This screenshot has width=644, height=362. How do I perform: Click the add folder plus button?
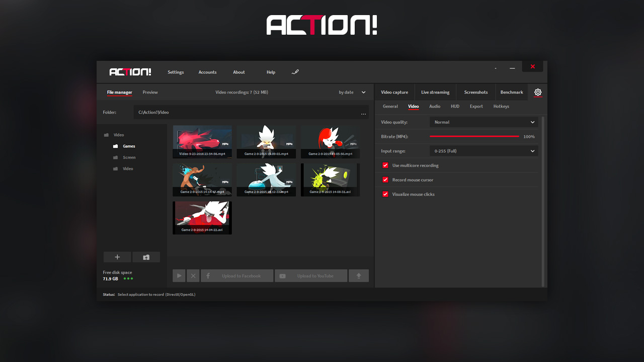[x=117, y=257]
